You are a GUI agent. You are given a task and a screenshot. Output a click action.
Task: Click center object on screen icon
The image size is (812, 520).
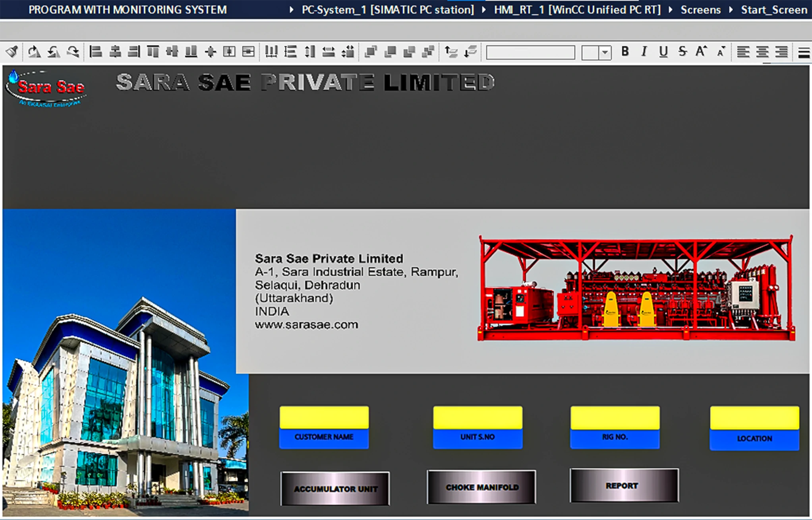[210, 52]
